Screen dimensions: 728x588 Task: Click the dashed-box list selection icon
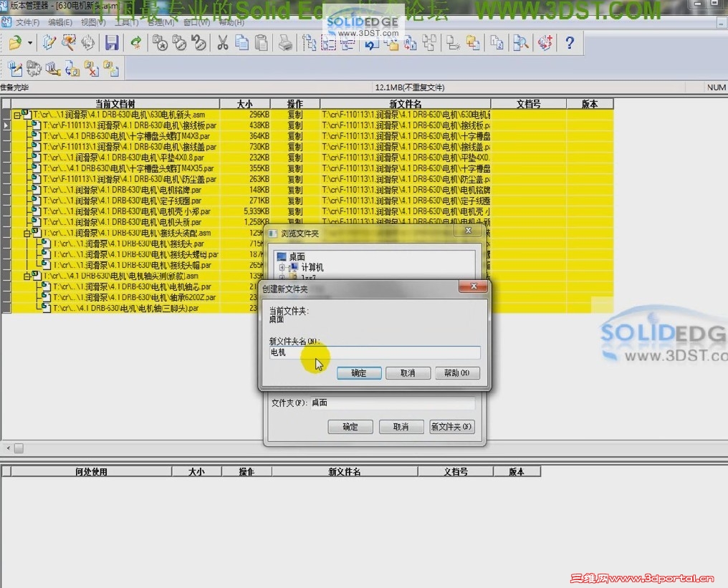[328, 43]
